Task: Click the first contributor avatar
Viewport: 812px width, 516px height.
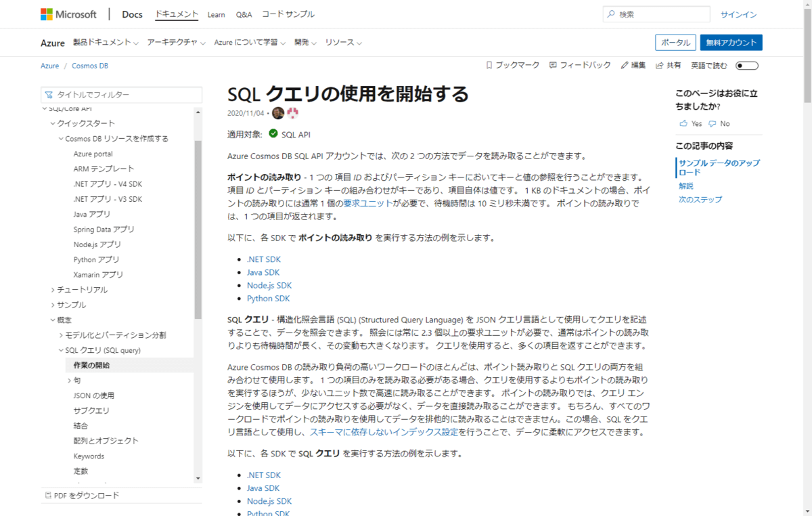Action: click(x=278, y=113)
